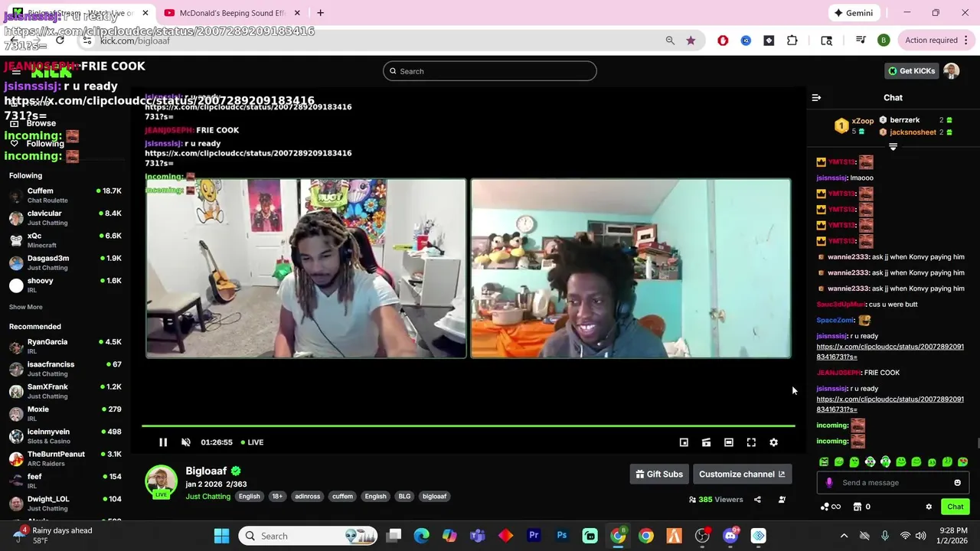The image size is (980, 551).
Task: Open chat settings gear
Action: 929,507
